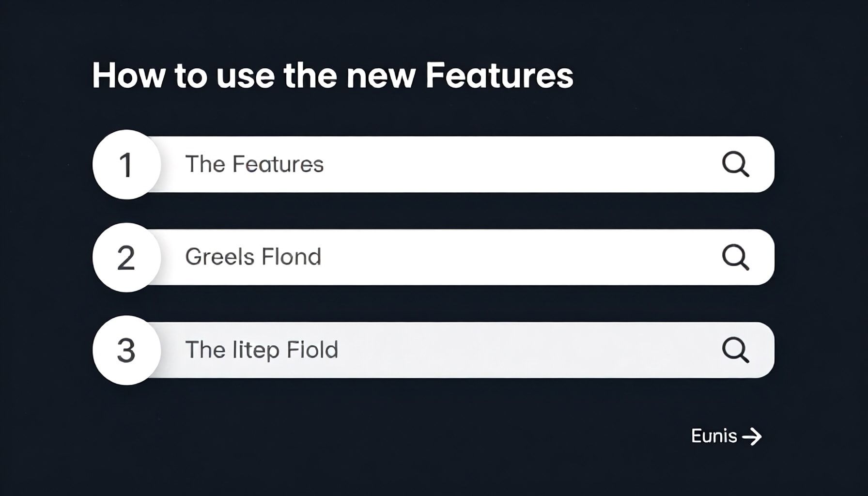Viewport: 868px width, 496px height.
Task: Select the number 2 step circle
Action: [126, 258]
